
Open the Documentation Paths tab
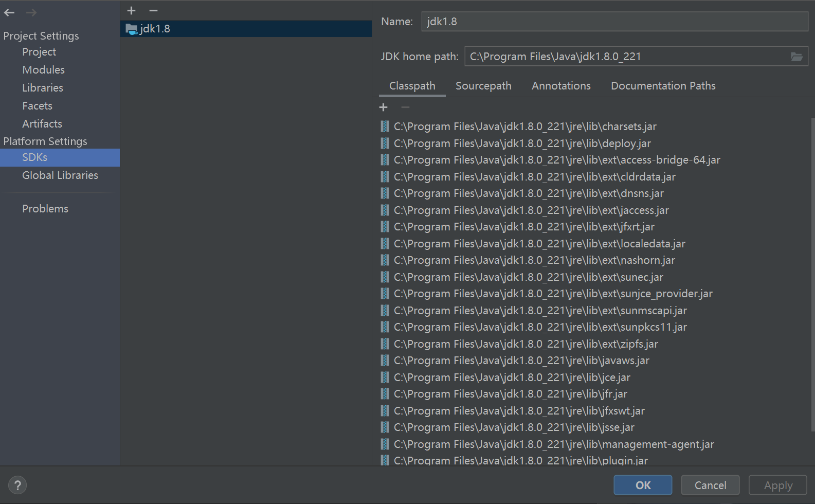[663, 86]
